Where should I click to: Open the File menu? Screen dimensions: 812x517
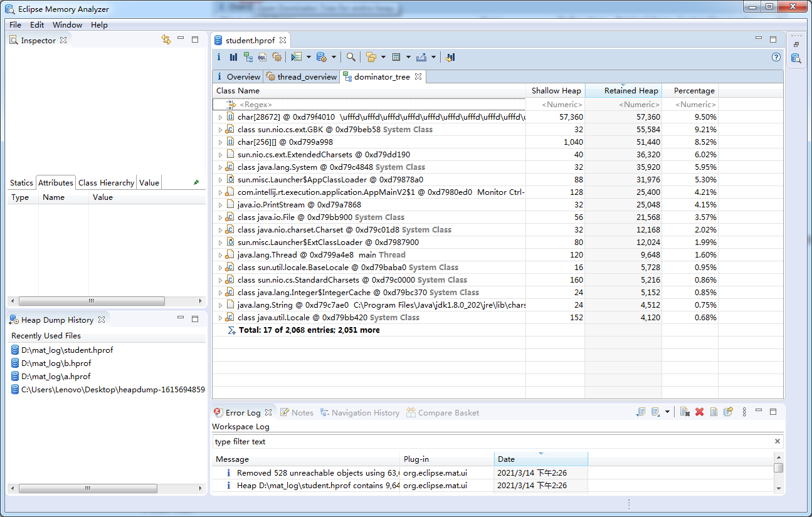pos(16,25)
